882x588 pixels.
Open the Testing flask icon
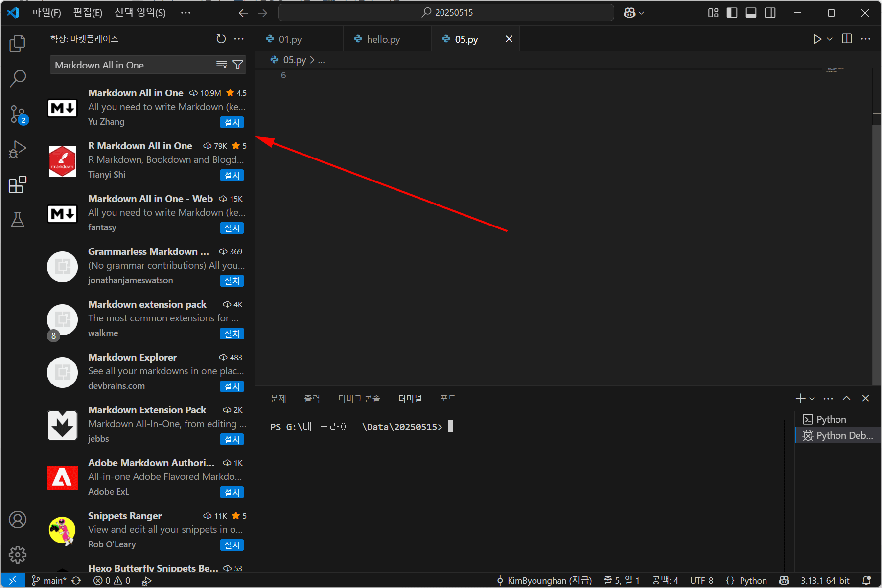tap(18, 220)
